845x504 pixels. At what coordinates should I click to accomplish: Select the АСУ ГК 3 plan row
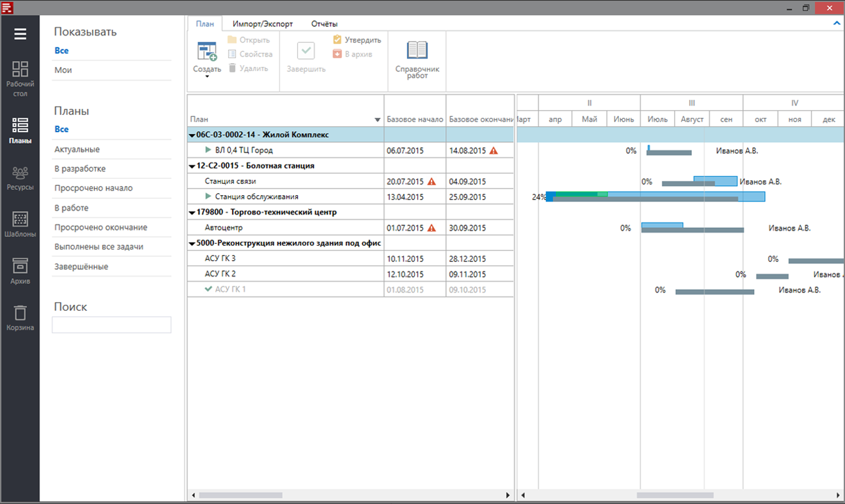point(350,258)
